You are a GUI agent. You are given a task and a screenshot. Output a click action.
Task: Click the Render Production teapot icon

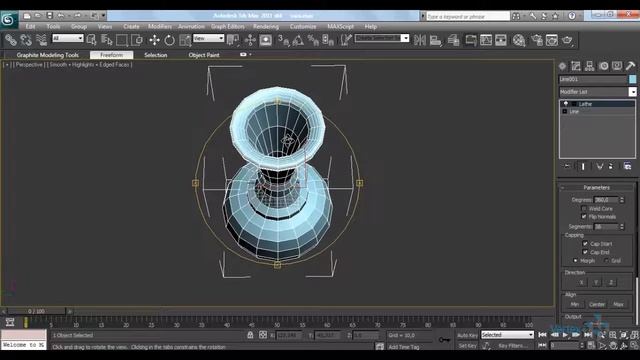click(567, 40)
